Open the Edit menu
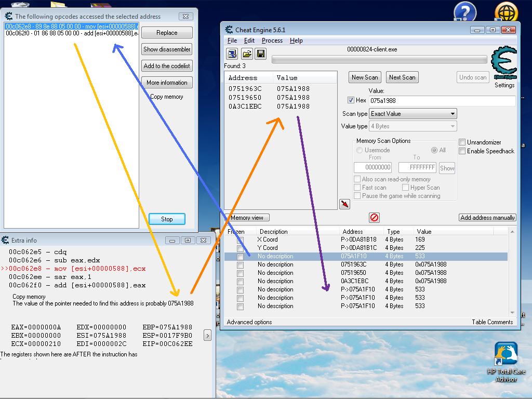Viewport: 532px width, 399px height. pyautogui.click(x=249, y=41)
